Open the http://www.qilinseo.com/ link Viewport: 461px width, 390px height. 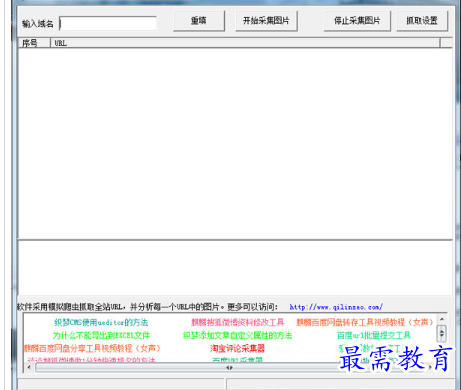[x=336, y=307]
